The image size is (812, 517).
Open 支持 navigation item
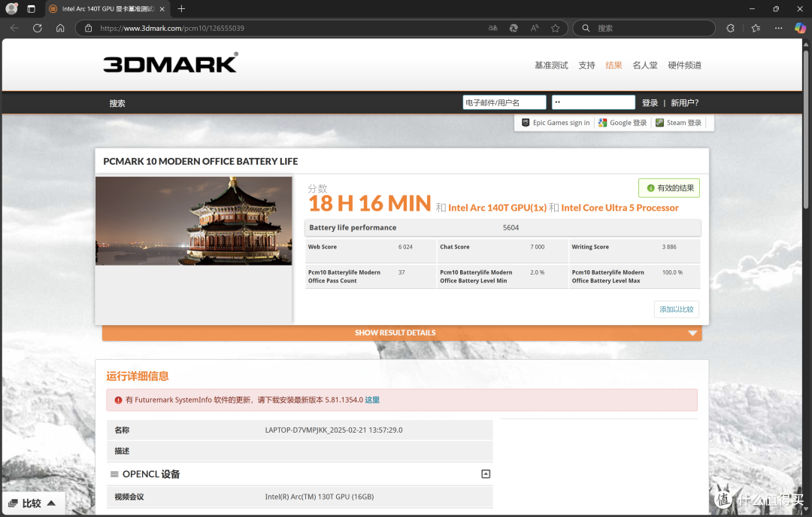click(x=586, y=65)
